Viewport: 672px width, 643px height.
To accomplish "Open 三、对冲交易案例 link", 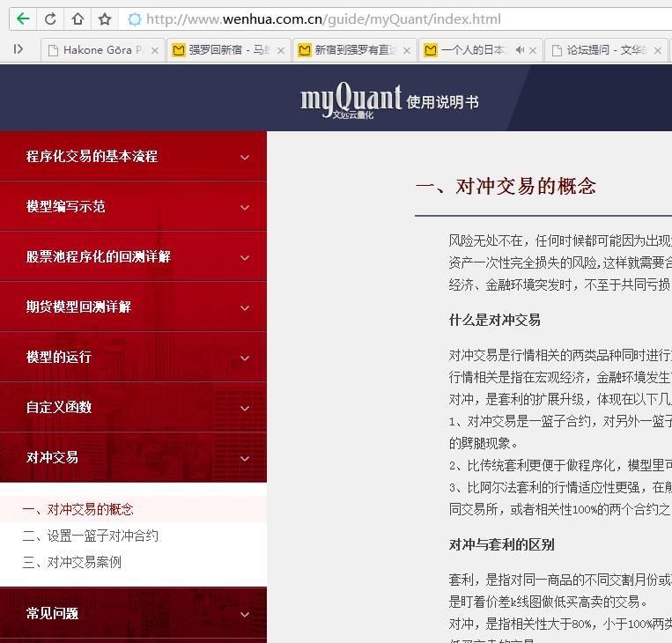I will [x=72, y=562].
